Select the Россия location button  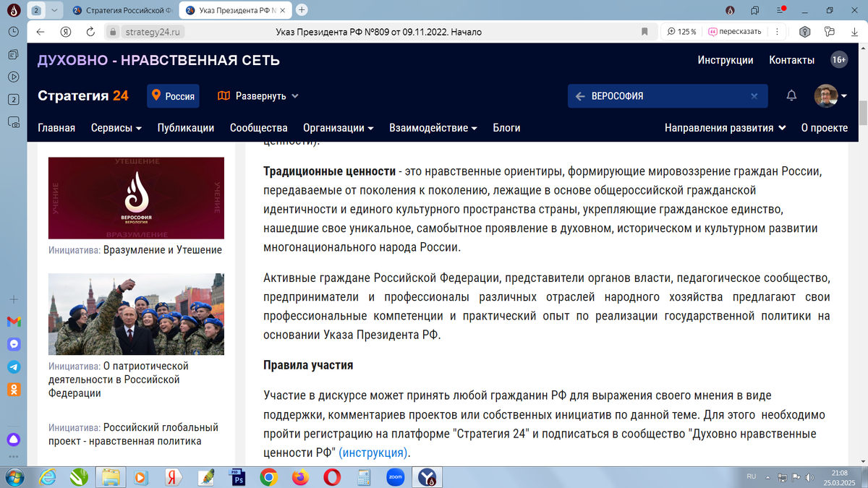173,95
